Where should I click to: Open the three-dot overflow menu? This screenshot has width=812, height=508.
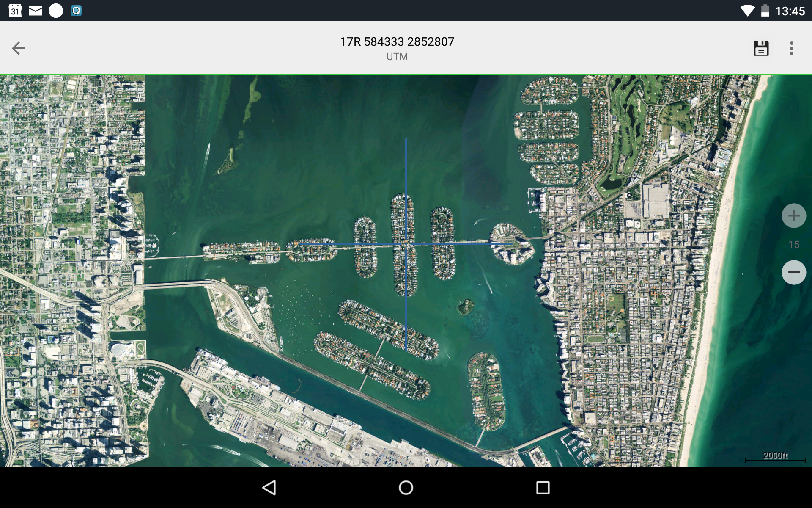pyautogui.click(x=791, y=48)
